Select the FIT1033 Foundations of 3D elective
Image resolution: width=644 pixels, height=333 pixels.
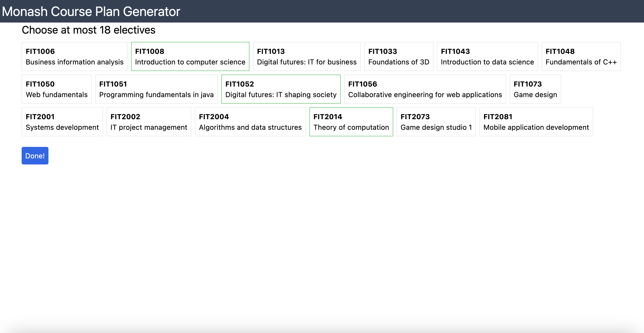point(398,56)
